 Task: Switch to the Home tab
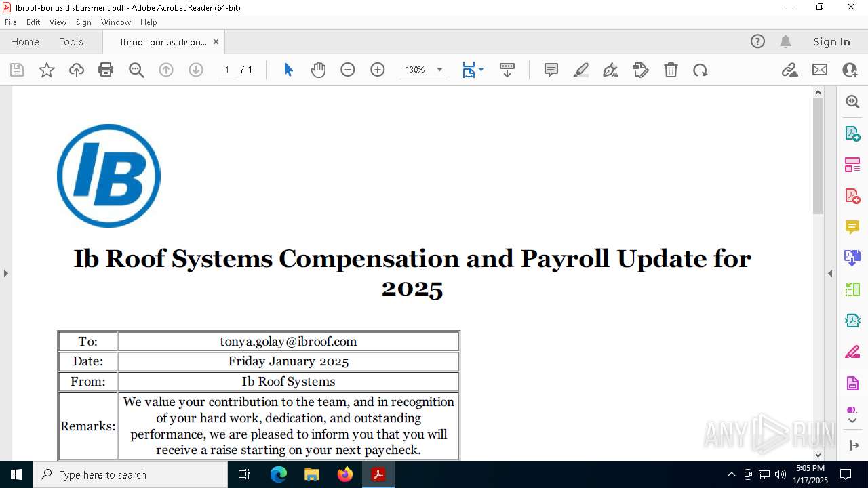(x=25, y=41)
